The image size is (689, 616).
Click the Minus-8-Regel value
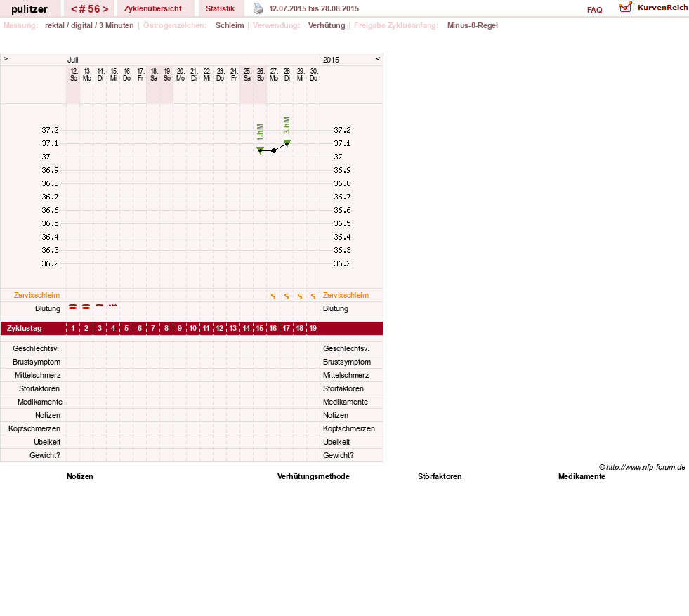(473, 25)
